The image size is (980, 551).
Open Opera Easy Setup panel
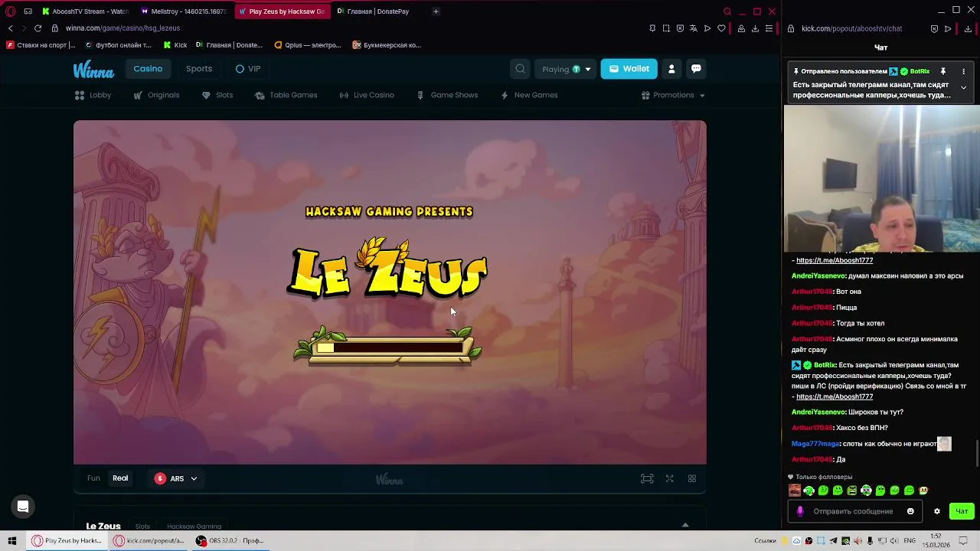pos(769,28)
